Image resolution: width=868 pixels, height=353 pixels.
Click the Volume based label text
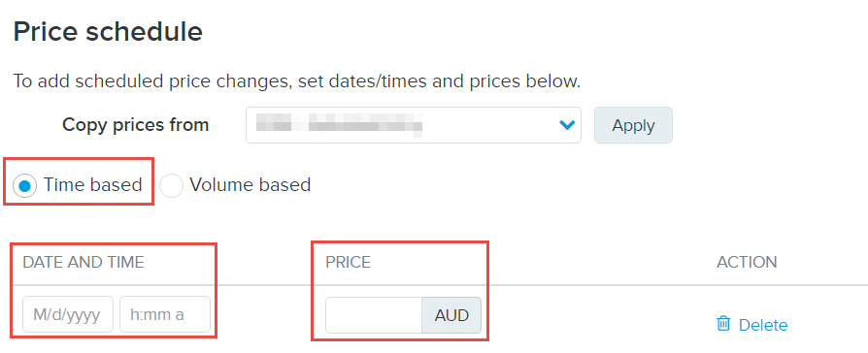click(x=250, y=184)
